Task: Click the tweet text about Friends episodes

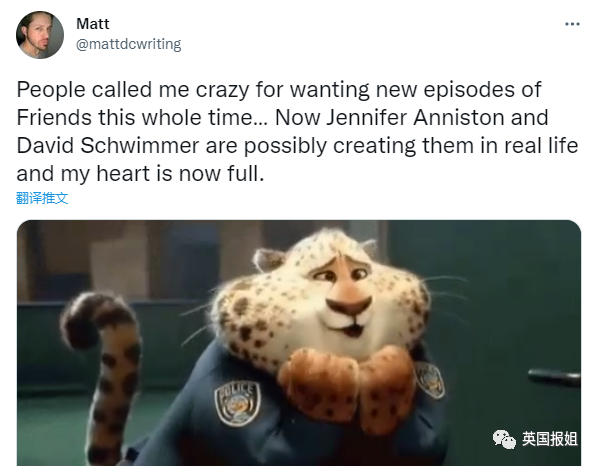Action: point(297,131)
